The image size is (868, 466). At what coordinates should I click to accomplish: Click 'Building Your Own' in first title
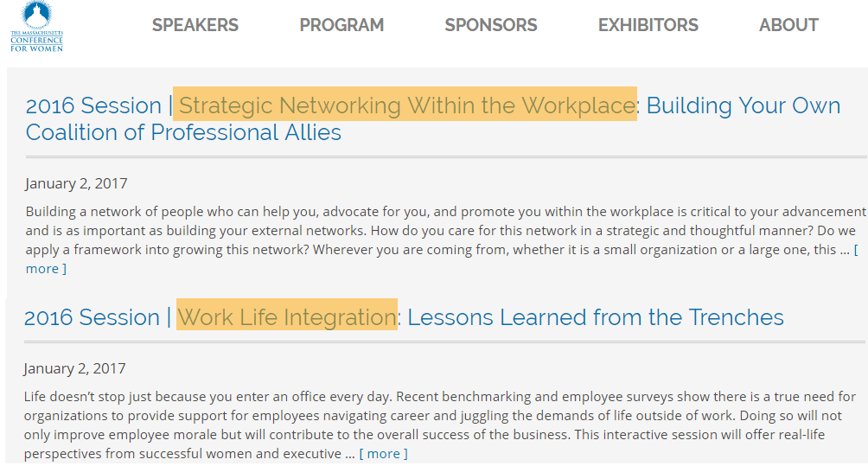(x=744, y=105)
